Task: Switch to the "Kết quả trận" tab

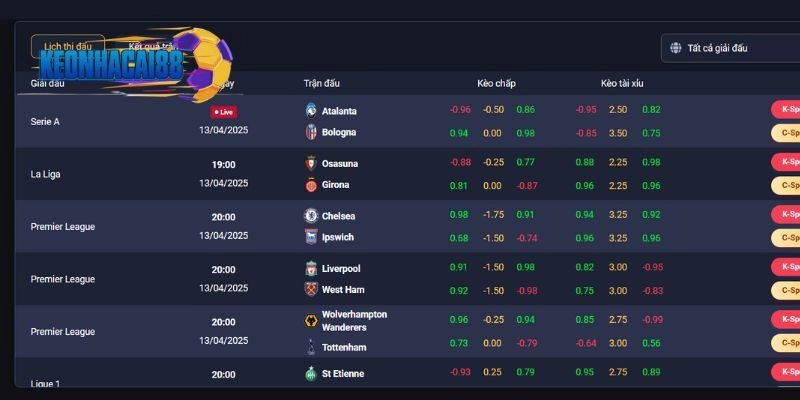Action: click(x=152, y=46)
